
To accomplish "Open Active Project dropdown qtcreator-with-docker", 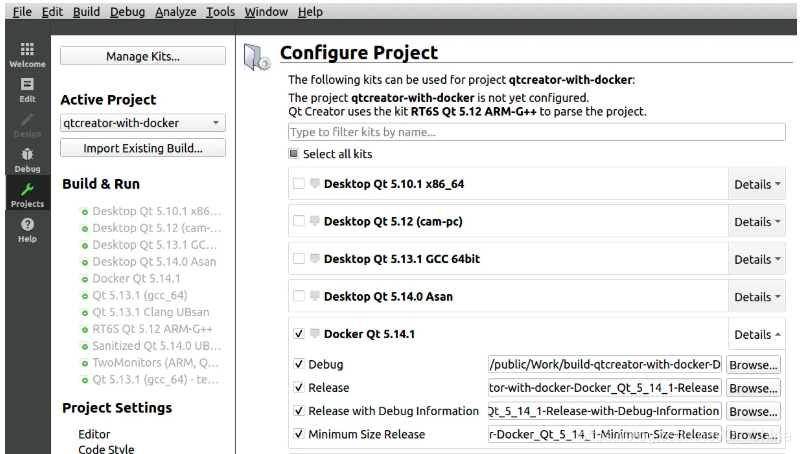I will pos(143,123).
